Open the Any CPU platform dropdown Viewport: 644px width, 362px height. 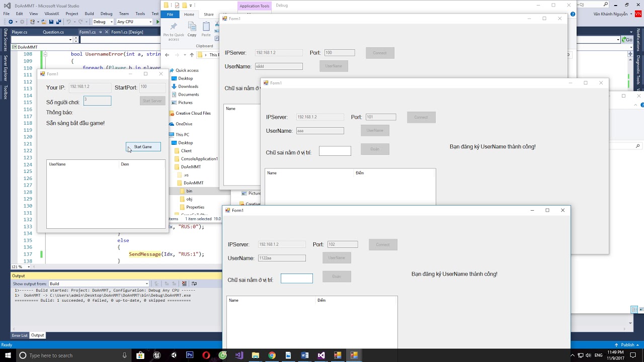(134, 22)
